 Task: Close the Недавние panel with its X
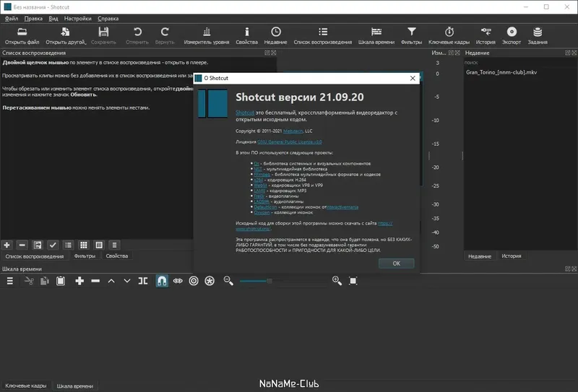pos(574,53)
